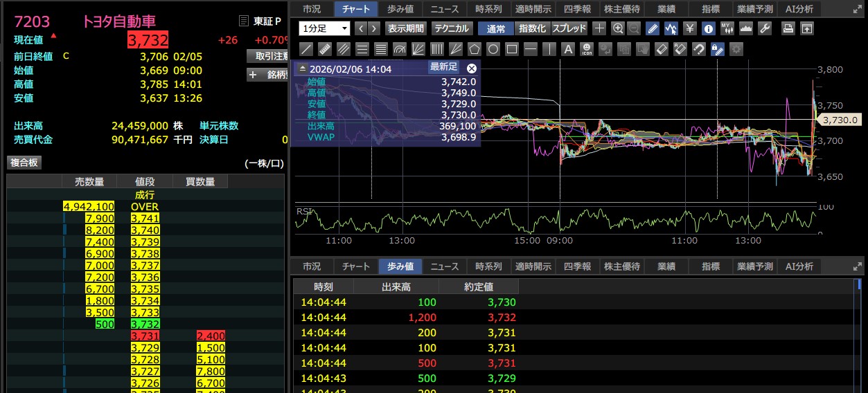Select the circle shape tool
868x393 pixels.
pyautogui.click(x=493, y=49)
